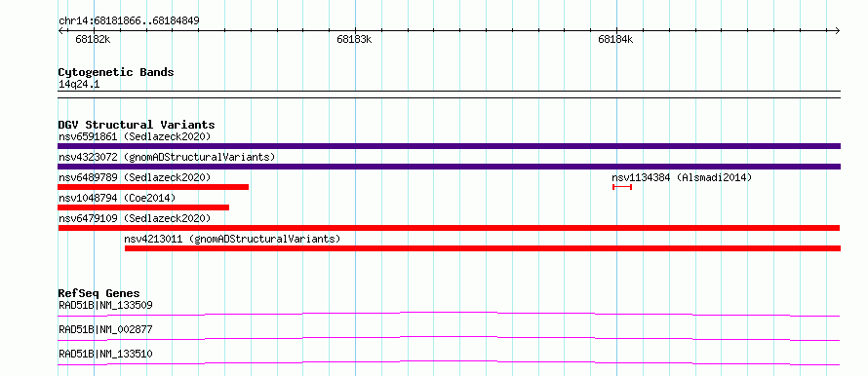Click the red bar under nsv1048794
The height and width of the screenshot is (376, 868).
[143, 207]
